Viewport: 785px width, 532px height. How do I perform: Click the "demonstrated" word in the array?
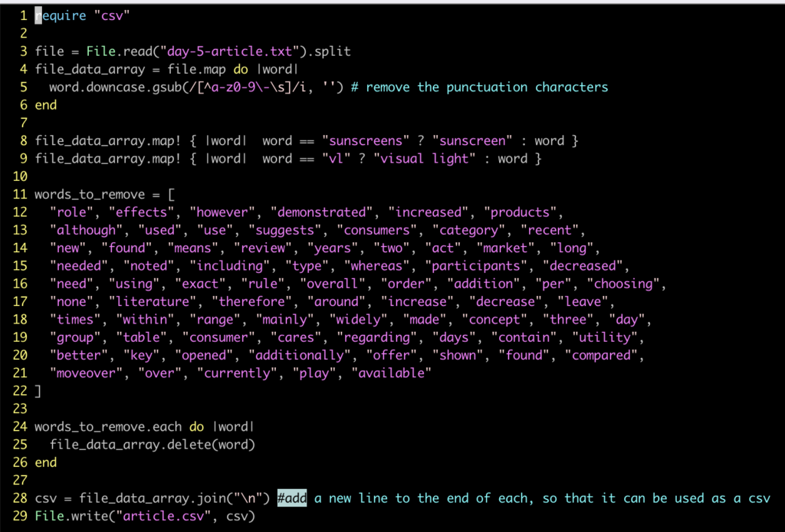pos(322,212)
